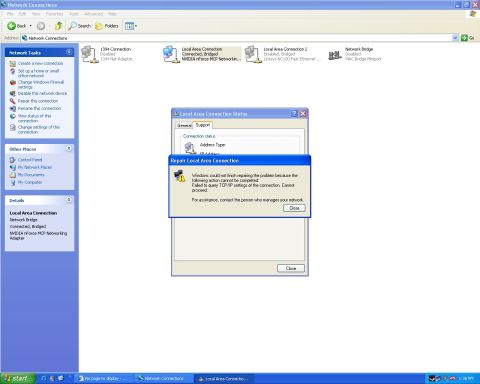This screenshot has height=384, width=480.
Task: Open the Views dropdown button
Action: [131, 26]
